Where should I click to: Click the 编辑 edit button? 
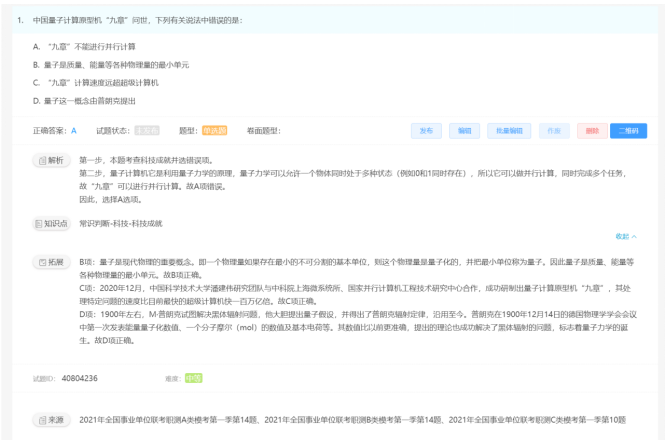click(x=465, y=131)
